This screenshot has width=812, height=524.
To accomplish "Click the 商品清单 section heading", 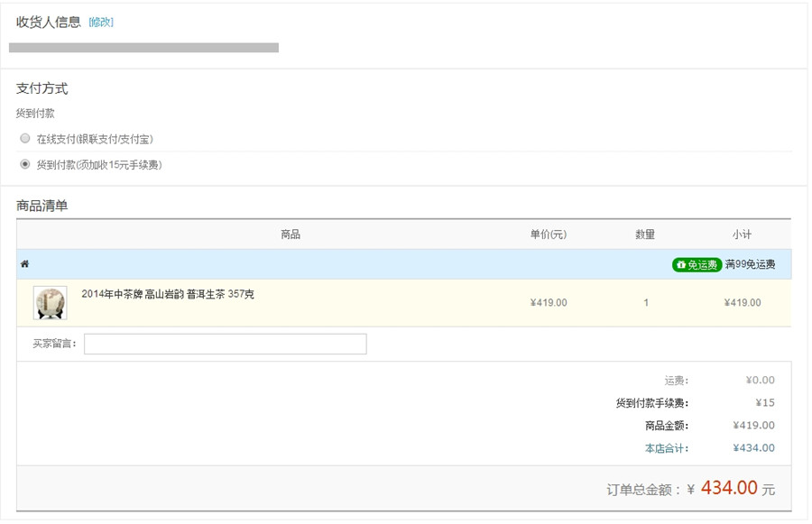I will [42, 206].
